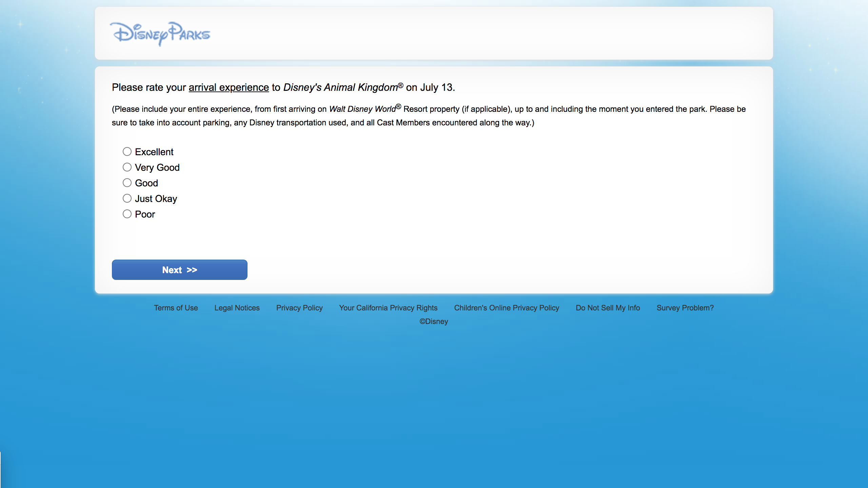868x488 pixels.
Task: Click the Survey Problem? link
Action: click(685, 308)
